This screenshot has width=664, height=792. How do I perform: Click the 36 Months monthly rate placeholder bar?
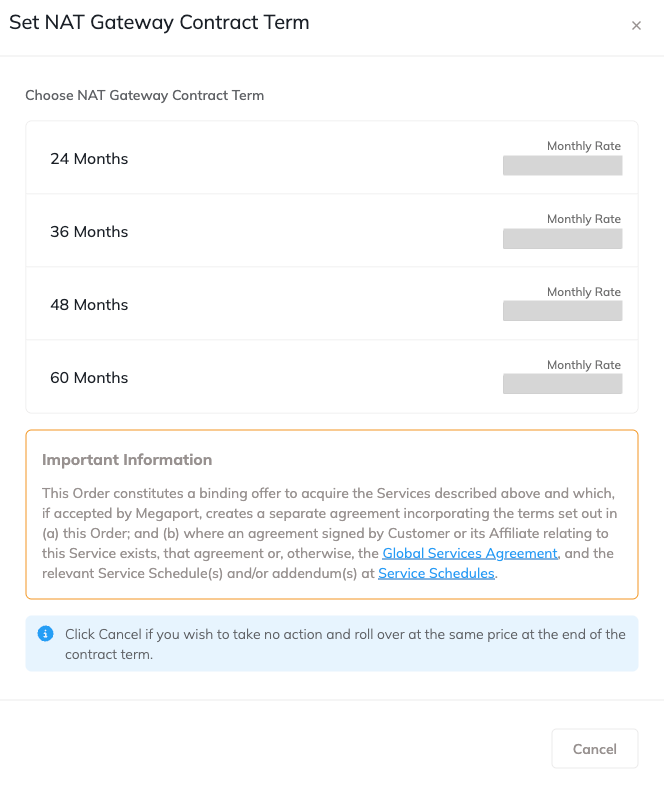point(562,239)
